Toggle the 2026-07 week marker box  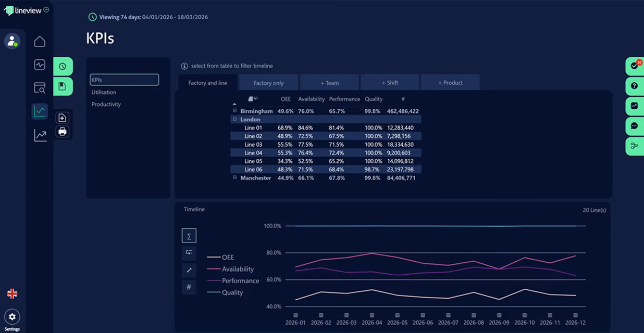(448, 315)
